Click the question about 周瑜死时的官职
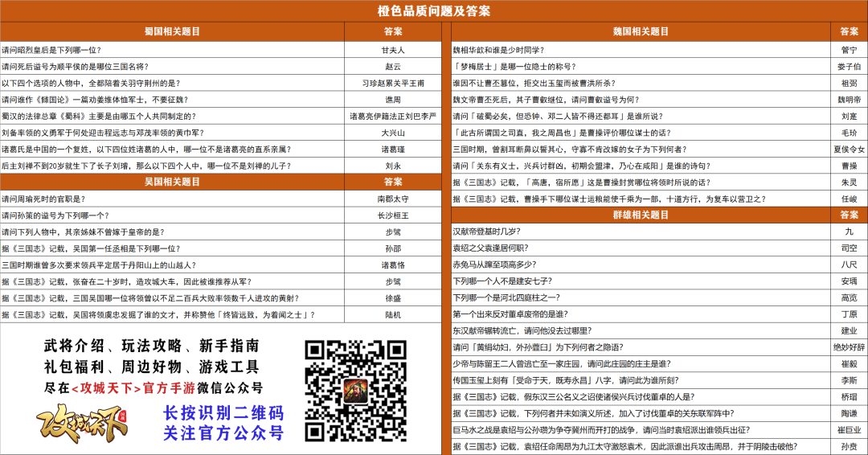 (43, 199)
